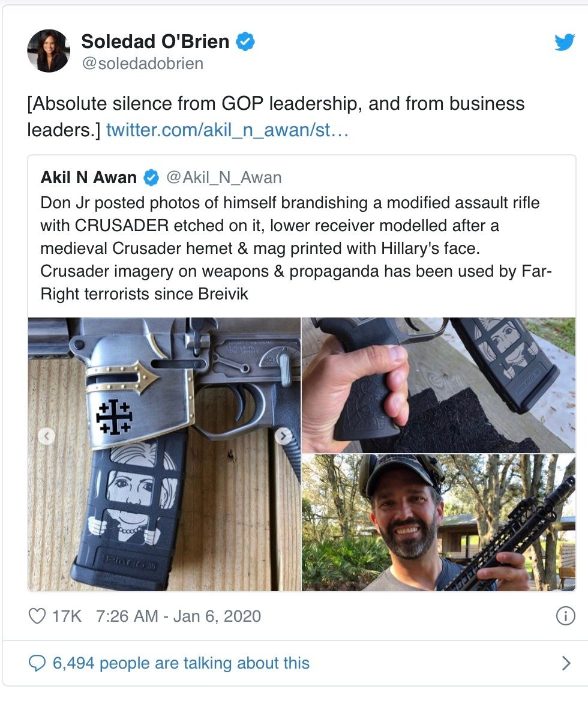
Task: Click the reply speech bubble icon
Action: pos(37,663)
